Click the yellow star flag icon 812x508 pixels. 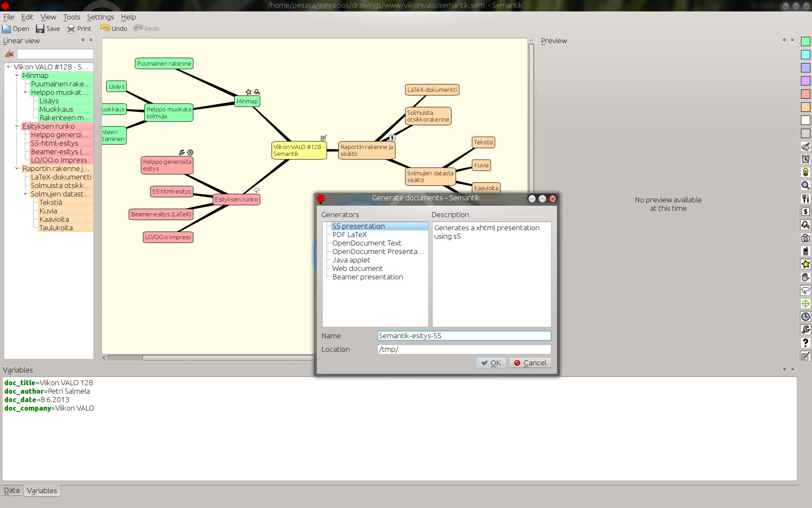[805, 264]
